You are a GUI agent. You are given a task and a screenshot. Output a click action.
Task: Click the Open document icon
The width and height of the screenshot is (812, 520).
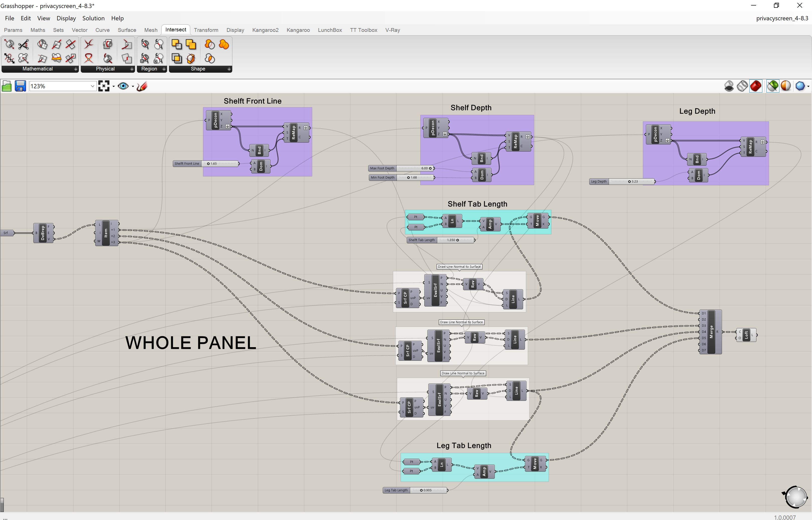pyautogui.click(x=7, y=86)
